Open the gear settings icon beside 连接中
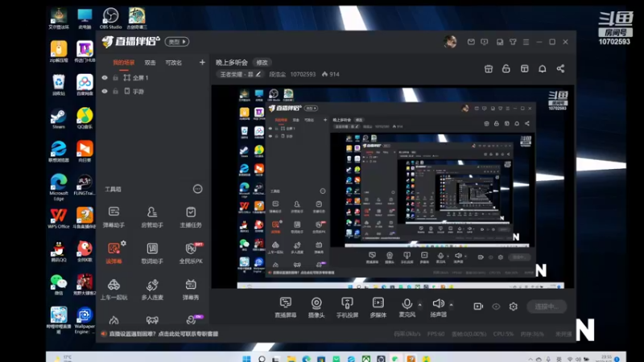This screenshot has width=644, height=362. (513, 306)
